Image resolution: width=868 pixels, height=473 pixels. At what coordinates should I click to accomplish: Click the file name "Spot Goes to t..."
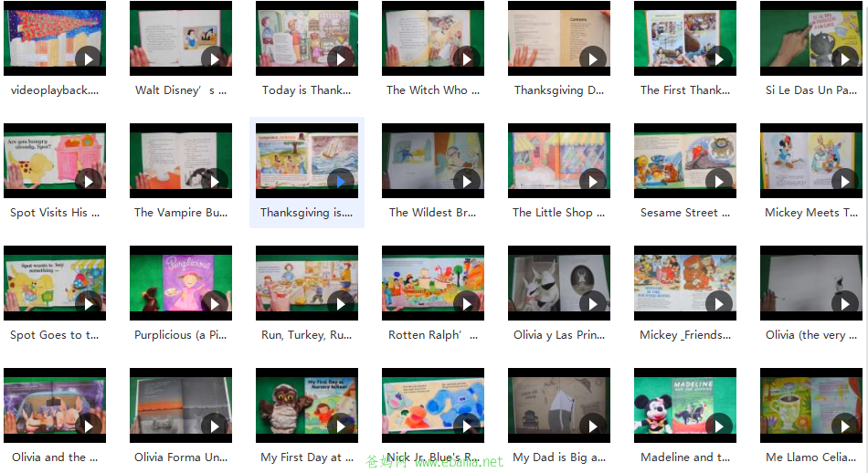(x=55, y=335)
